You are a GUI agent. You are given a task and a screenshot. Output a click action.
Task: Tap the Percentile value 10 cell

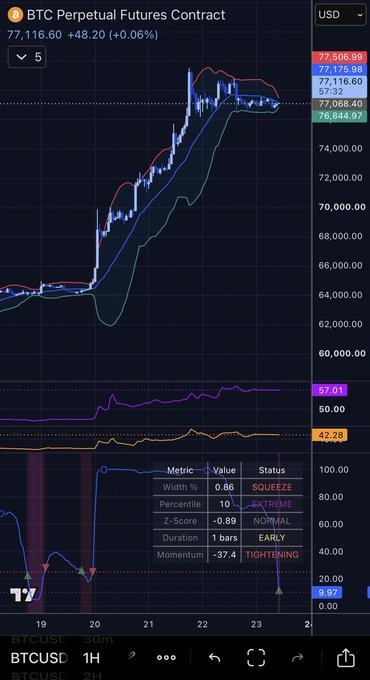click(224, 504)
